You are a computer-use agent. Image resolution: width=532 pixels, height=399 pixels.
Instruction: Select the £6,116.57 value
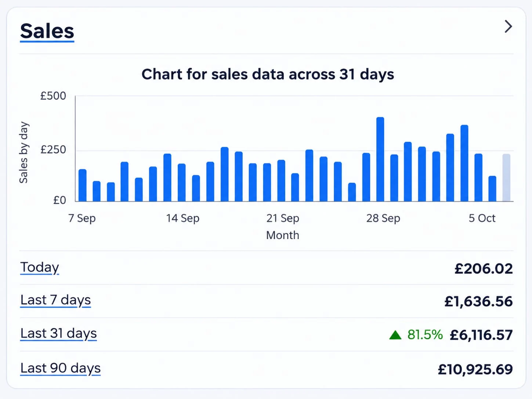tap(481, 335)
